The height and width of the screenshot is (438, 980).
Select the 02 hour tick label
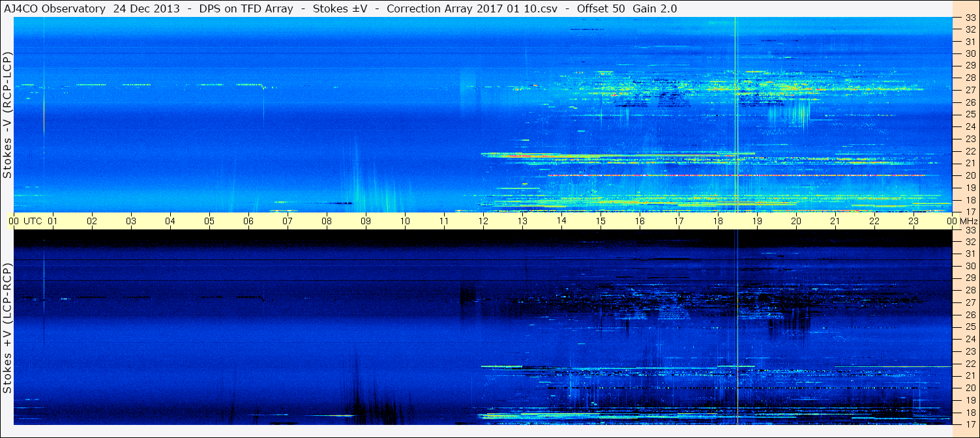coord(92,221)
